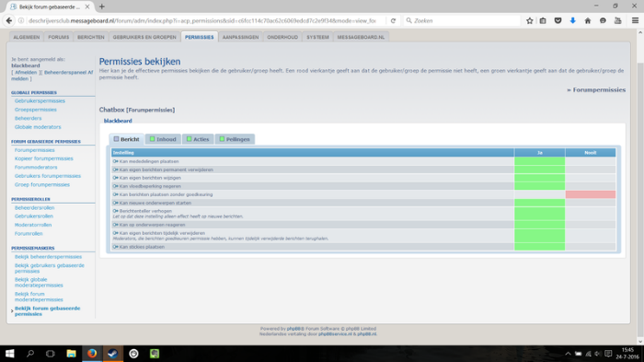Open GEBRUIKERS EN GROEPEN tab
The image size is (644, 362).
(x=144, y=37)
